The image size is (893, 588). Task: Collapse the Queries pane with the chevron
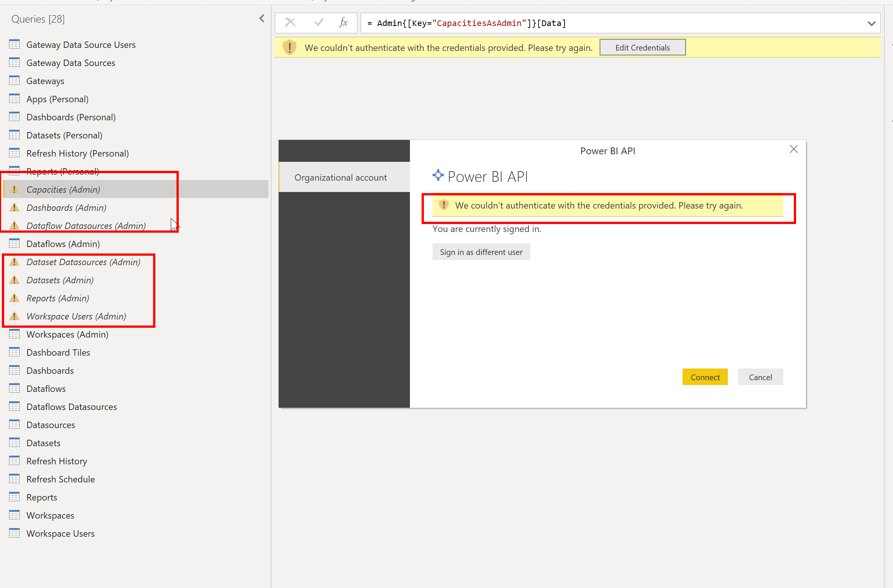click(262, 18)
